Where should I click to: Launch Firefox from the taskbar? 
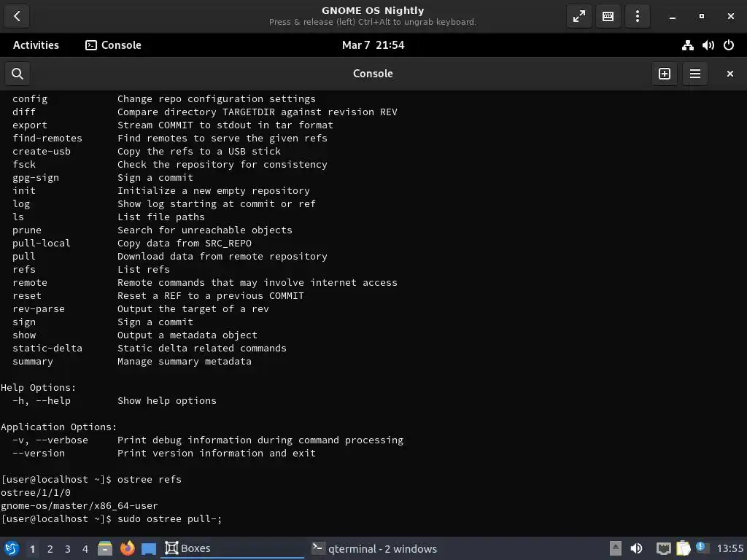pyautogui.click(x=127, y=548)
